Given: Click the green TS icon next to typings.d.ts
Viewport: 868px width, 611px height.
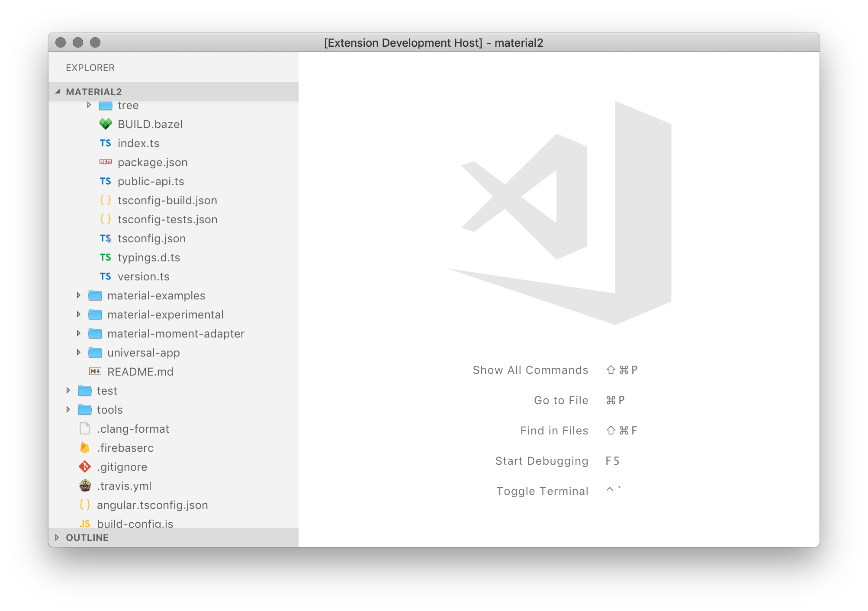Looking at the screenshot, I should pos(105,257).
